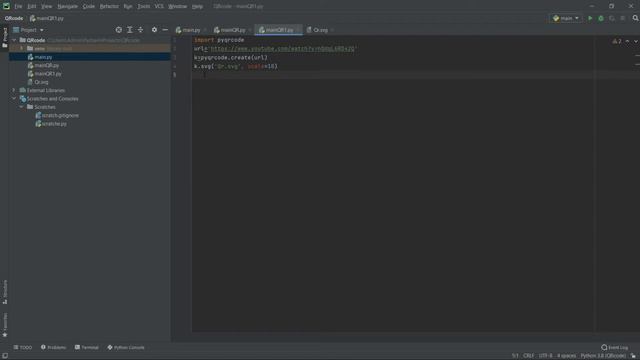This screenshot has height=360, width=640.
Task: Click the Select Opened File target icon
Action: tap(118, 30)
